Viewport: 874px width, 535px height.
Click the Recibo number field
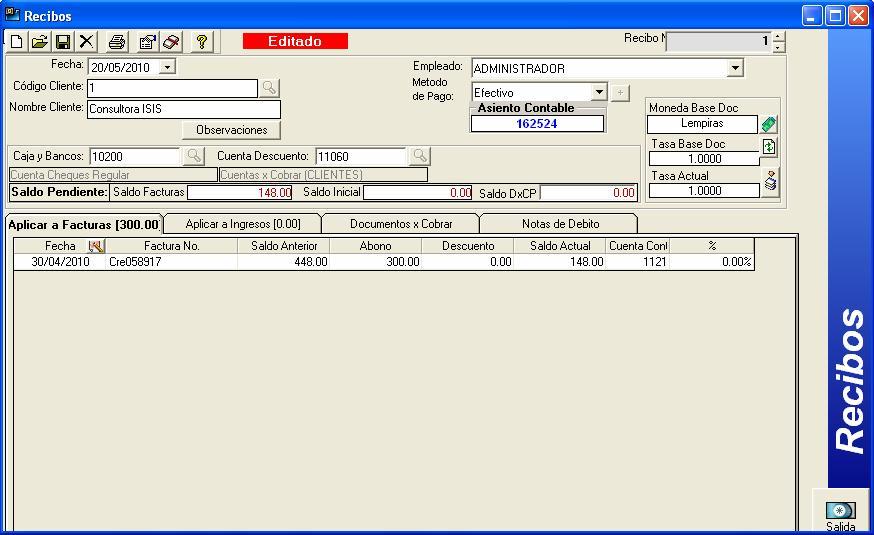(718, 42)
